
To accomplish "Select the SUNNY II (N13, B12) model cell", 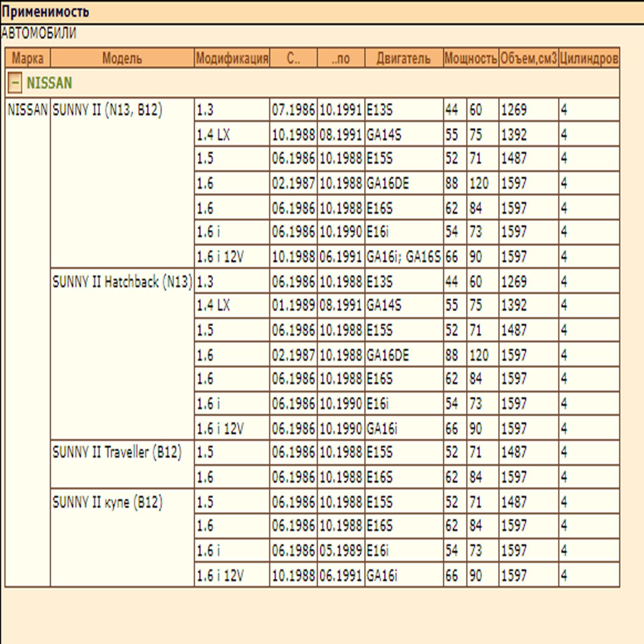I will (107, 110).
